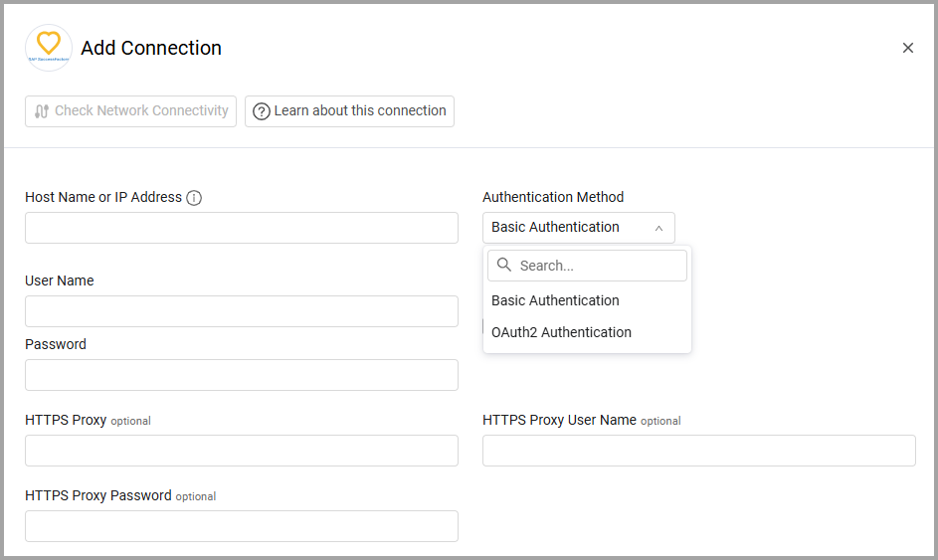Select the Password input box
This screenshot has height=560, width=938.
(x=242, y=375)
